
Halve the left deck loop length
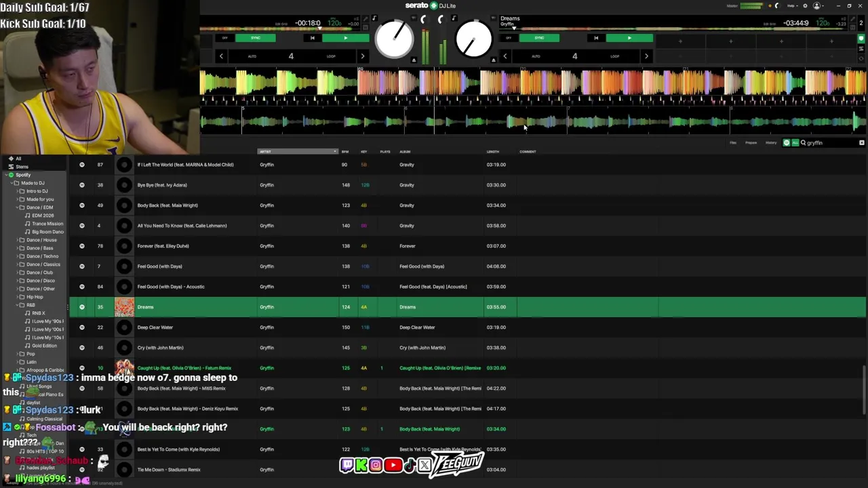(221, 56)
